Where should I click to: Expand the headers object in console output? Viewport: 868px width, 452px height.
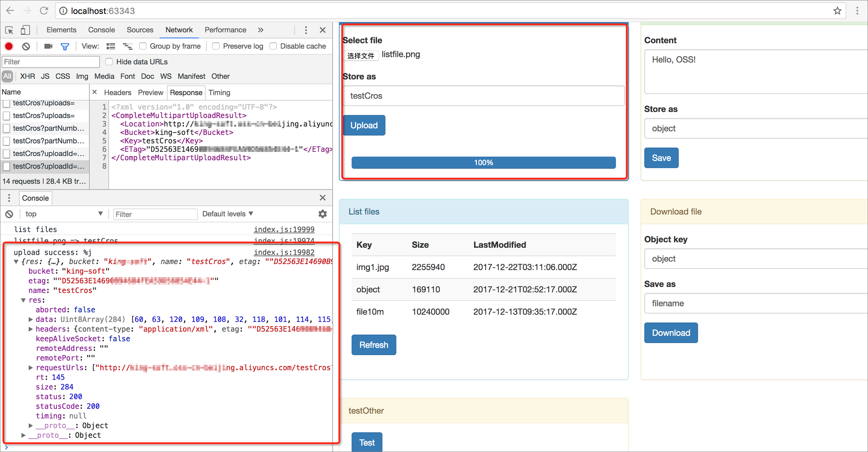pyautogui.click(x=31, y=329)
